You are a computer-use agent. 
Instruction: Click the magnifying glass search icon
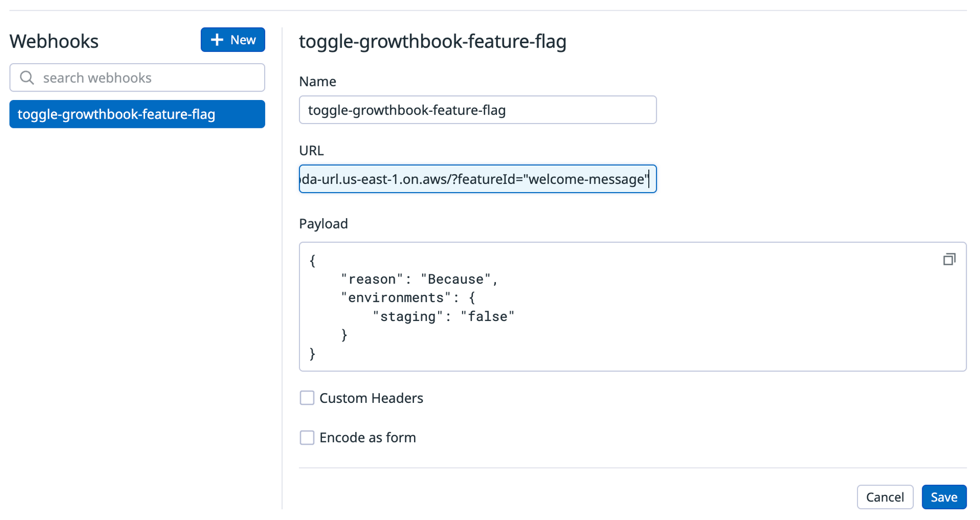[x=27, y=77]
